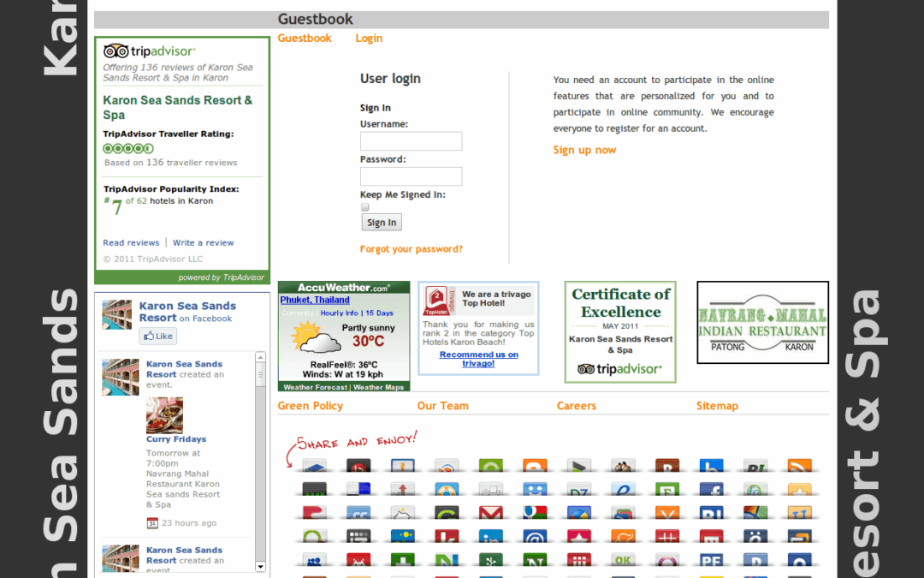Click the white 'N' on dark green icon
Screen dimensions: 924x578
coord(535,560)
